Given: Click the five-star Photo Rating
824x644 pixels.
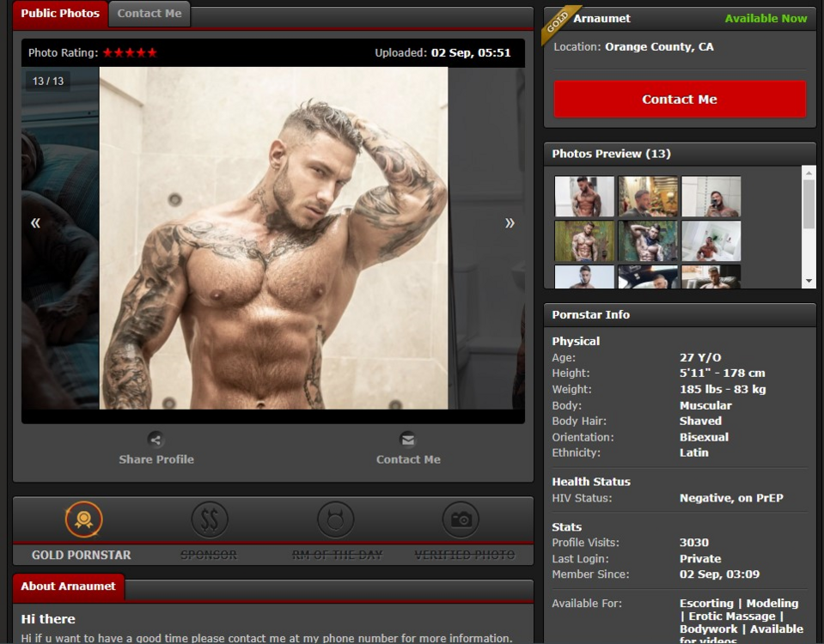Looking at the screenshot, I should [130, 53].
